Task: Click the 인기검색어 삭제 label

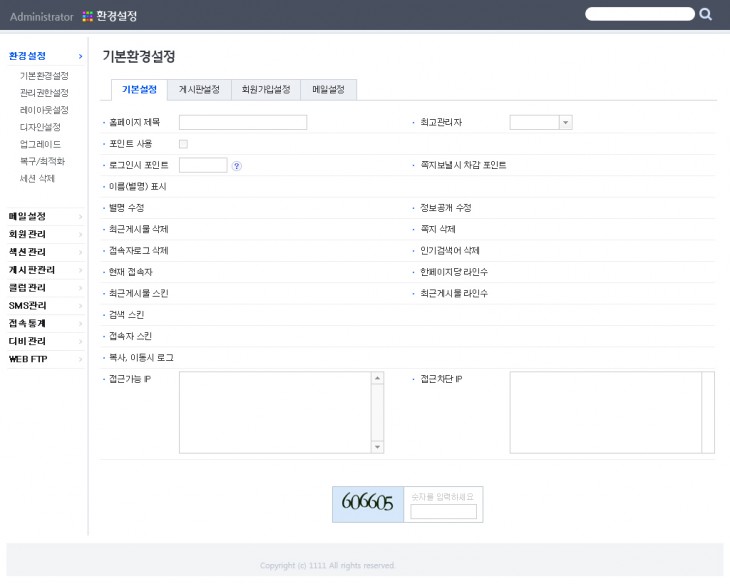Action: 450,251
